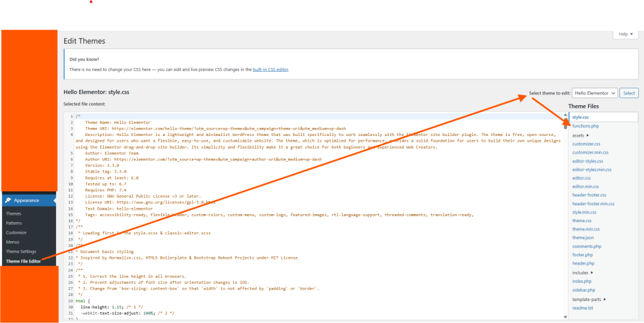Expand the template-parts folder
This screenshot has width=644, height=323.
point(589,300)
